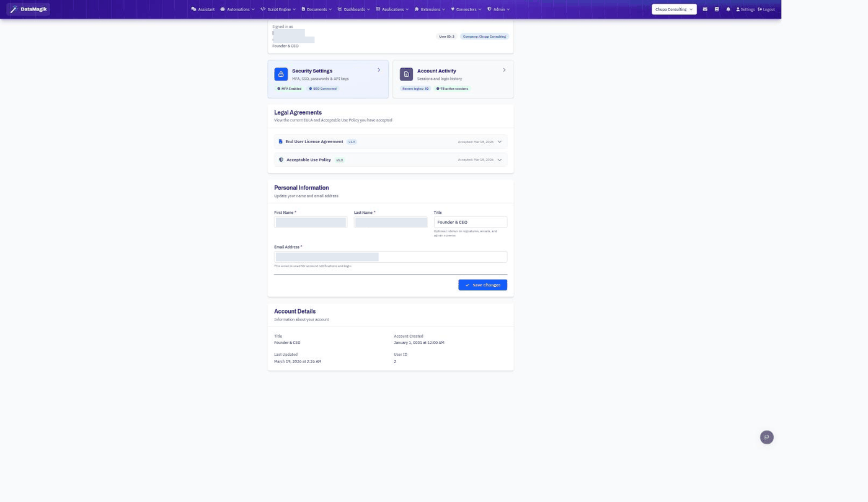Image resolution: width=868 pixels, height=502 pixels.
Task: Open the floating chat feedback button
Action: coord(766,437)
